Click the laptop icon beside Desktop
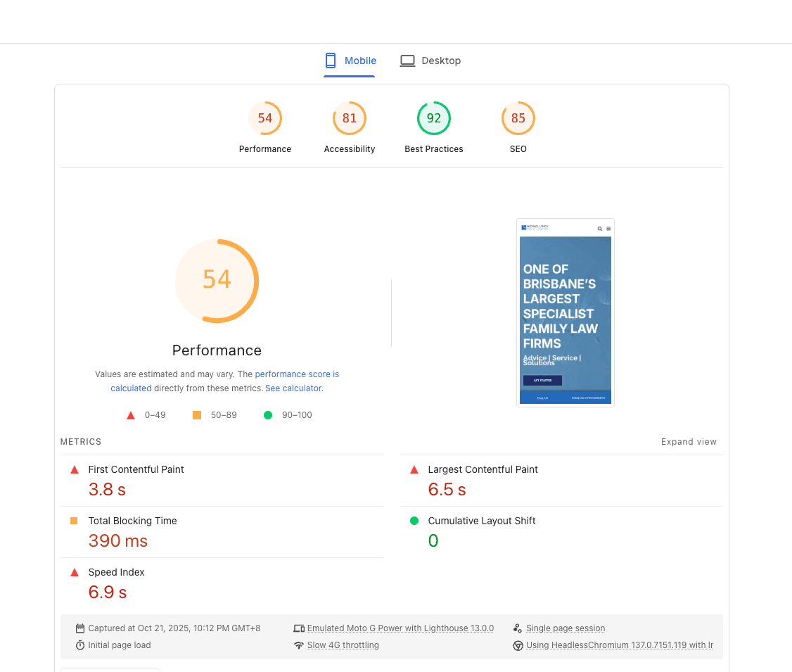This screenshot has width=792, height=672. [407, 61]
